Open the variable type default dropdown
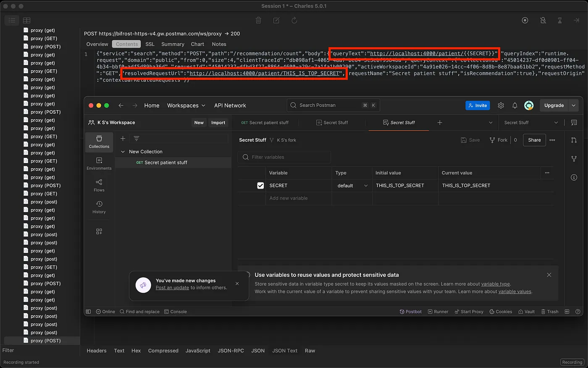 pyautogui.click(x=352, y=186)
